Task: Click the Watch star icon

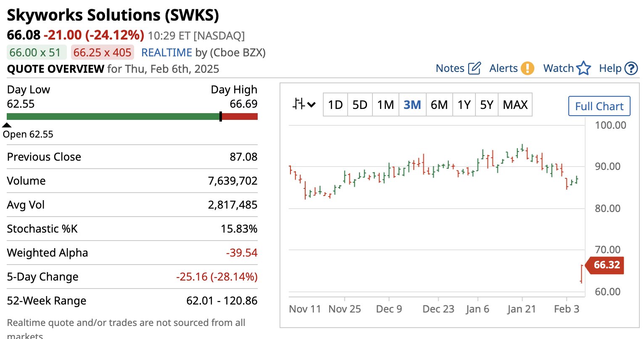Action: click(x=584, y=68)
